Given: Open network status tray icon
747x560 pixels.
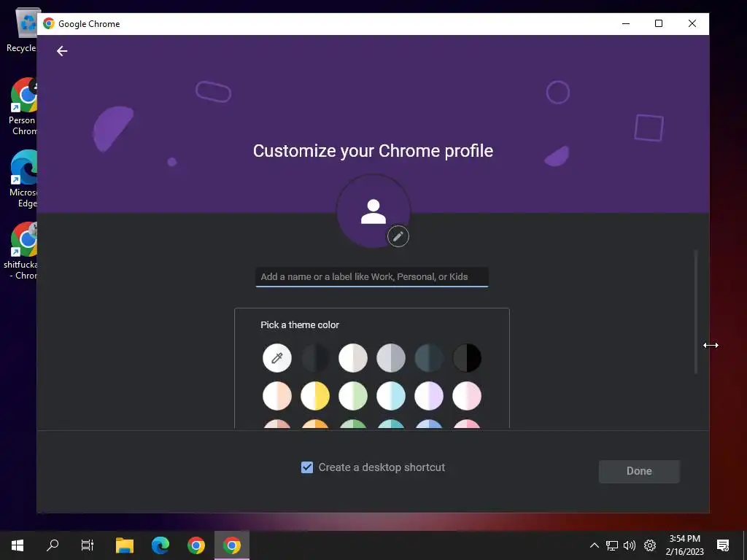Looking at the screenshot, I should tap(612, 545).
